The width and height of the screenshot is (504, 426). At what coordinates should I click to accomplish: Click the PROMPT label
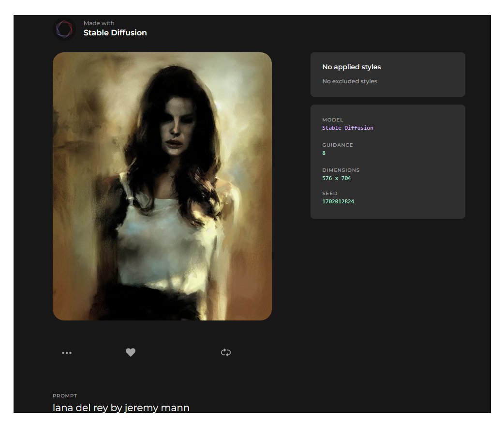click(65, 396)
